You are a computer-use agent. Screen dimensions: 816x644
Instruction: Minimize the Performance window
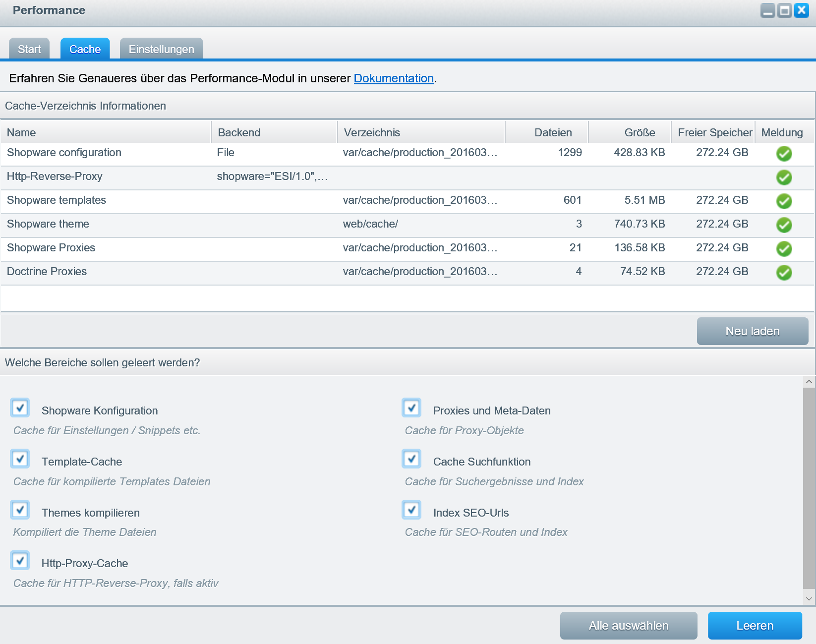coord(768,10)
